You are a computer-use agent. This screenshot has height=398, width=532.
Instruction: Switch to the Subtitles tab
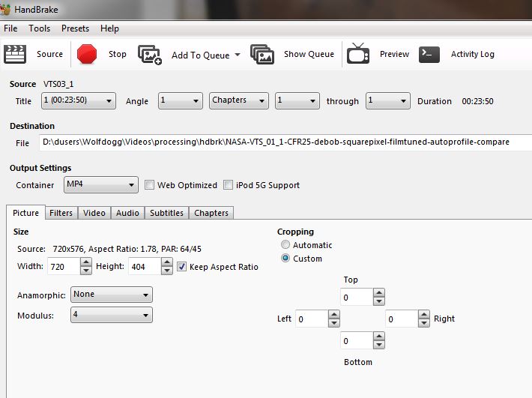coord(166,213)
